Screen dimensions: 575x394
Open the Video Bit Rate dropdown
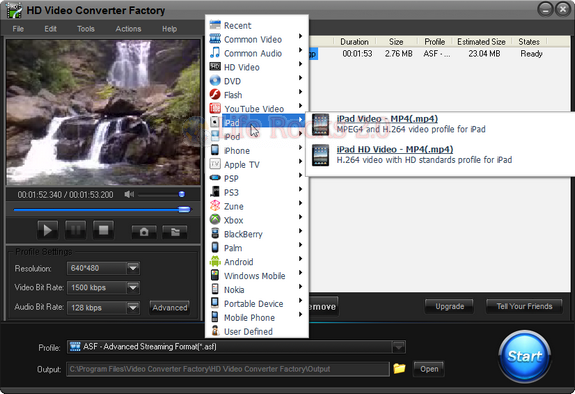point(133,288)
